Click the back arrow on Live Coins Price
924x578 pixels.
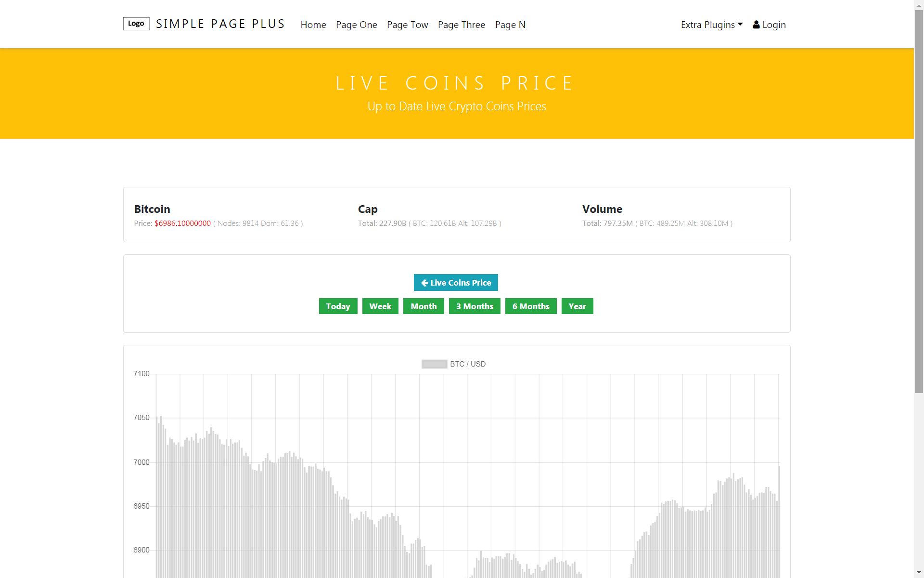[424, 283]
